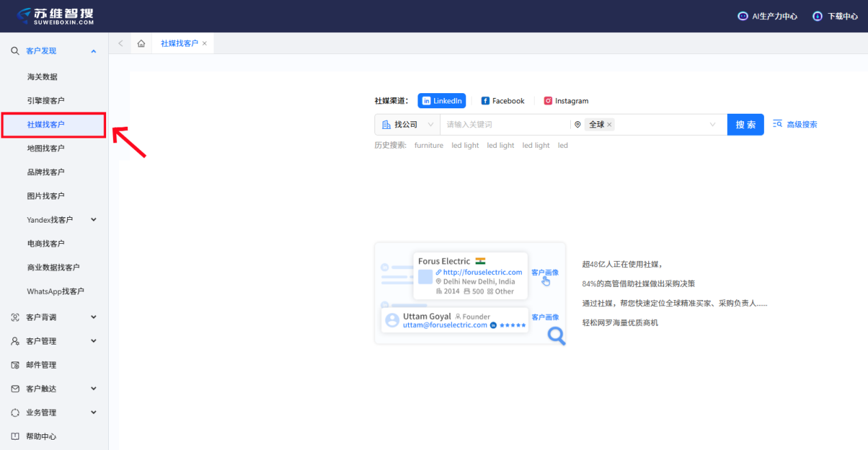868x450 pixels.
Task: Click the 高级搜索 advanced search link
Action: [795, 125]
